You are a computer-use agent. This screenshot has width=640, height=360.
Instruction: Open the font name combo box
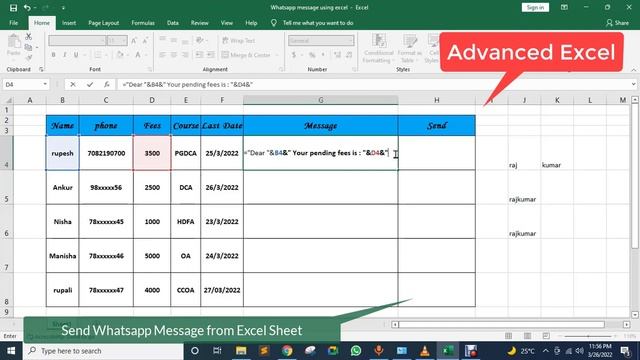tap(77, 40)
